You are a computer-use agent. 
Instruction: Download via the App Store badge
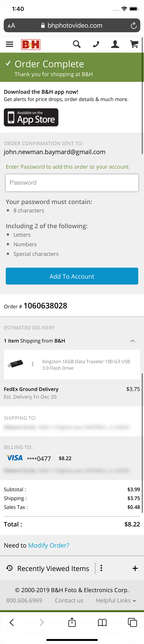[31, 117]
